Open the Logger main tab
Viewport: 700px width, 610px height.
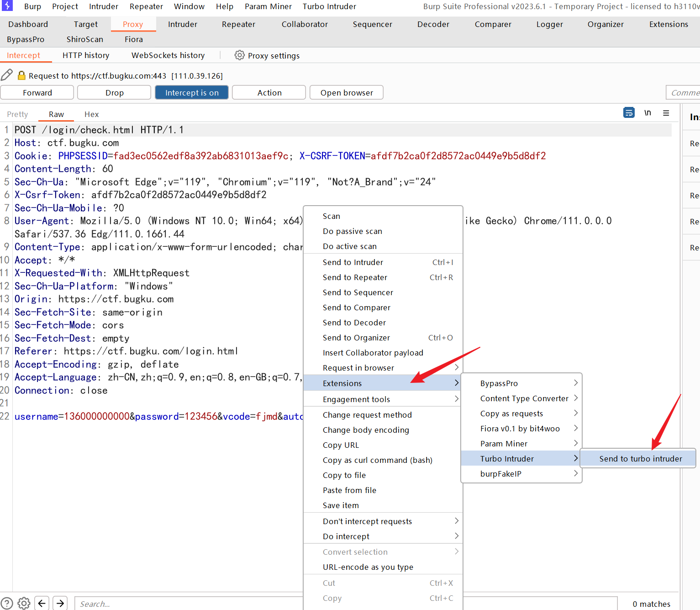click(x=549, y=24)
